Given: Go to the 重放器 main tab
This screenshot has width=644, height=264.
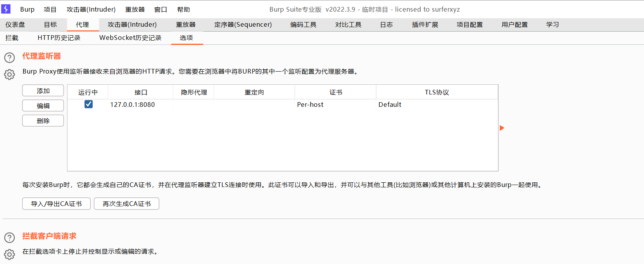Looking at the screenshot, I should pos(186,24).
